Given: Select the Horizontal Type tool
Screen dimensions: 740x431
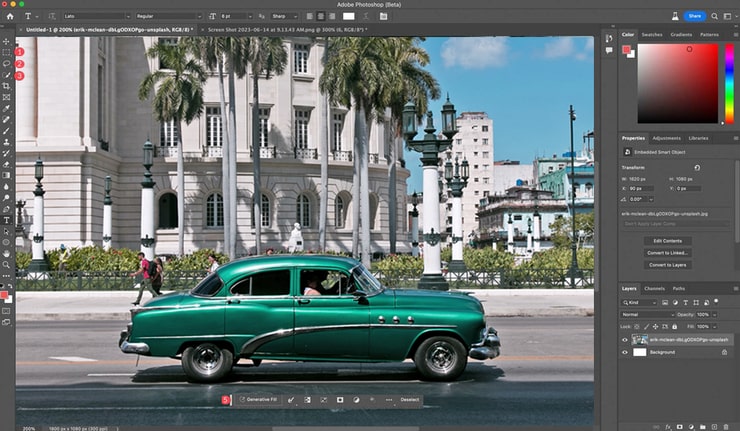Looking at the screenshot, I should click(6, 219).
